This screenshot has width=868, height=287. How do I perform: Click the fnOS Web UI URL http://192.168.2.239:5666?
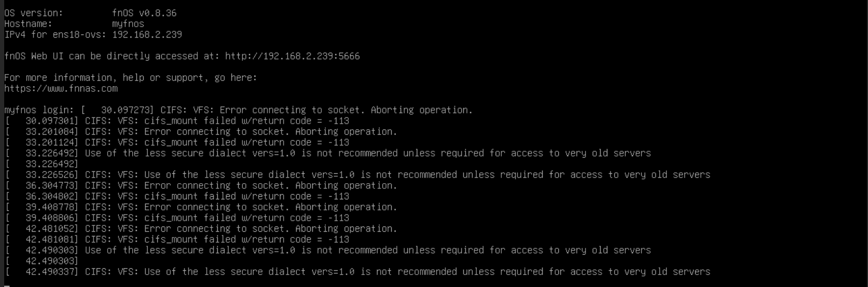tap(292, 56)
